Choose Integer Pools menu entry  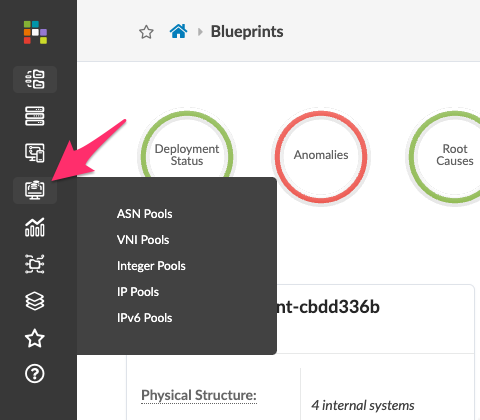coord(151,266)
